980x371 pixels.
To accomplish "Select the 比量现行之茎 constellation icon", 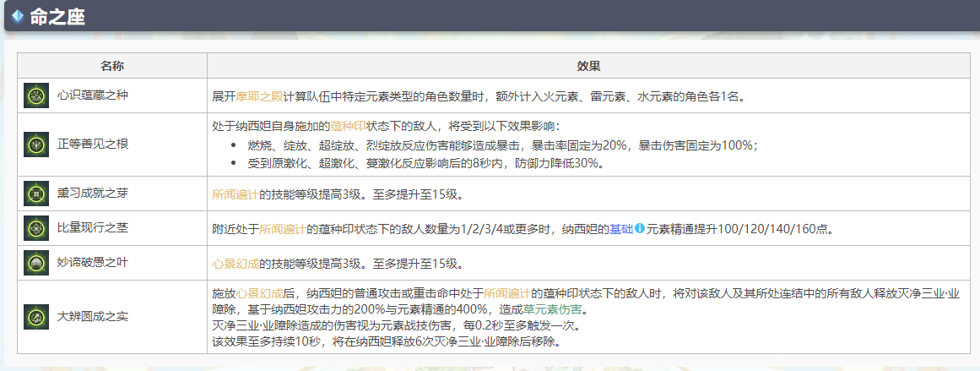I will [x=35, y=229].
